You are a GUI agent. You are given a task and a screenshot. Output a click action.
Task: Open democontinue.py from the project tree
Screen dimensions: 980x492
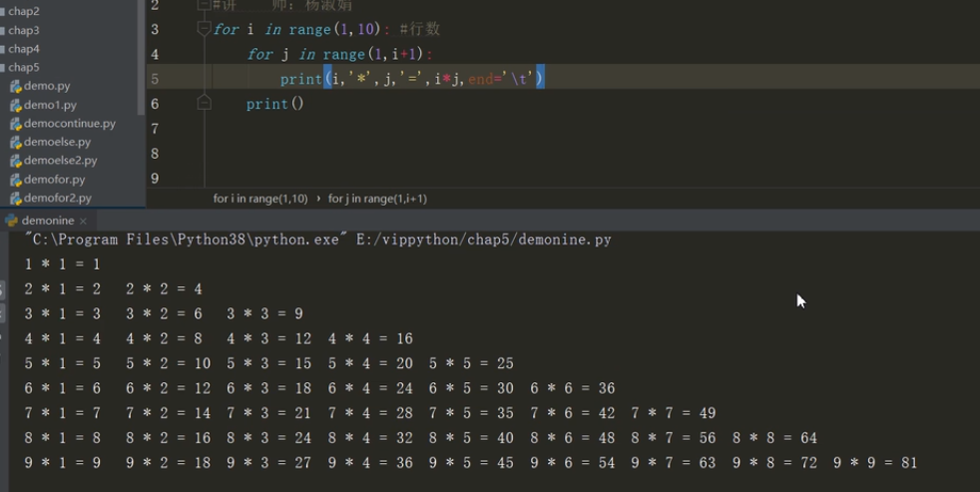click(x=70, y=123)
